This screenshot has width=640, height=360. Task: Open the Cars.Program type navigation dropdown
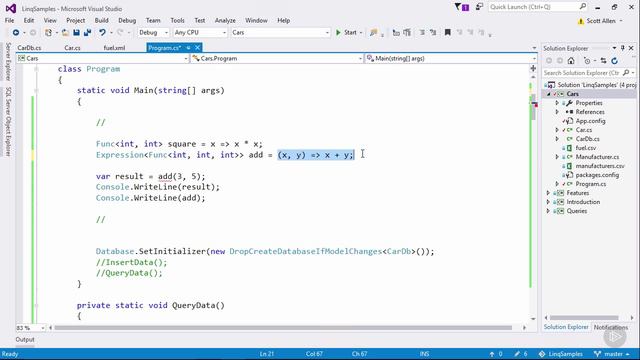coord(277,59)
